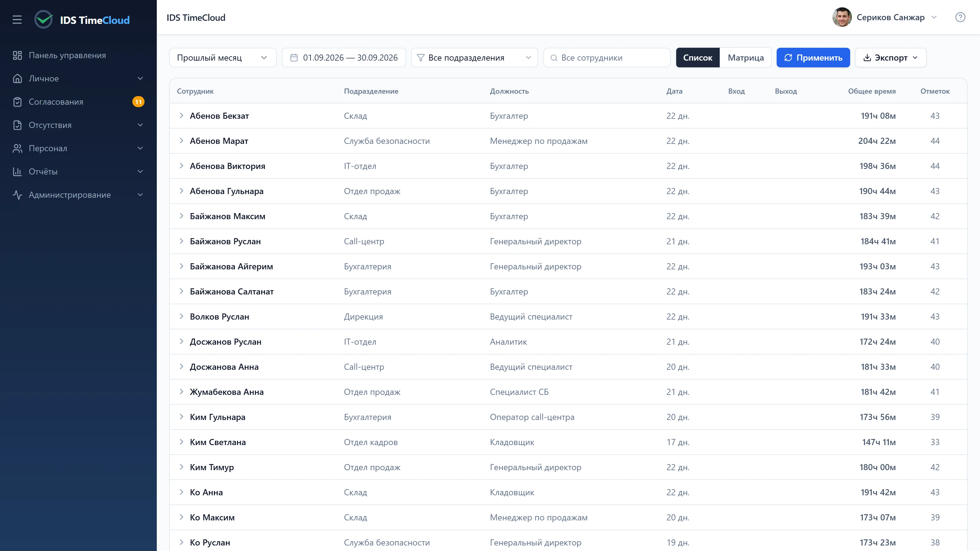Open the Согласования badge showing 11
This screenshot has height=551, width=980.
click(138, 102)
